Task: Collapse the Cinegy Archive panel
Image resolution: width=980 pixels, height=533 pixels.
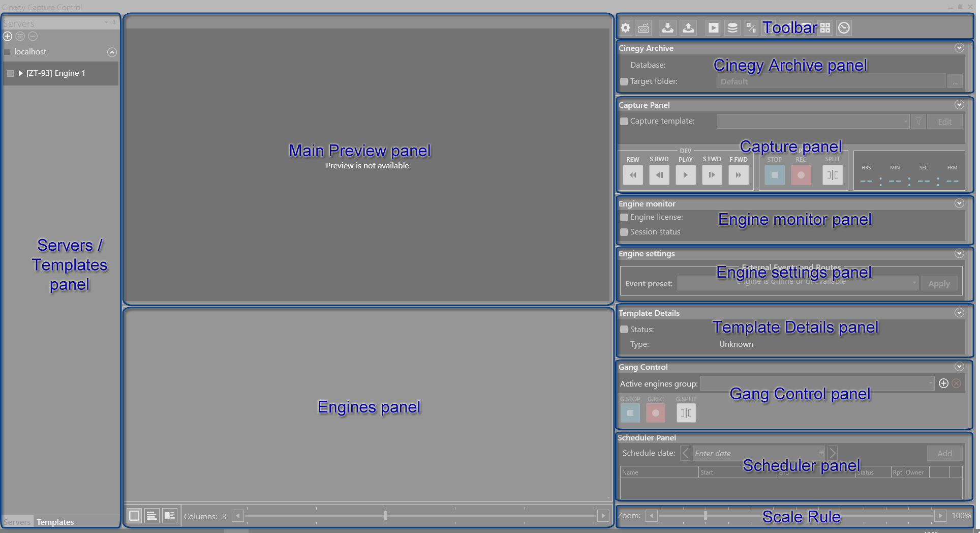Action: click(x=960, y=48)
